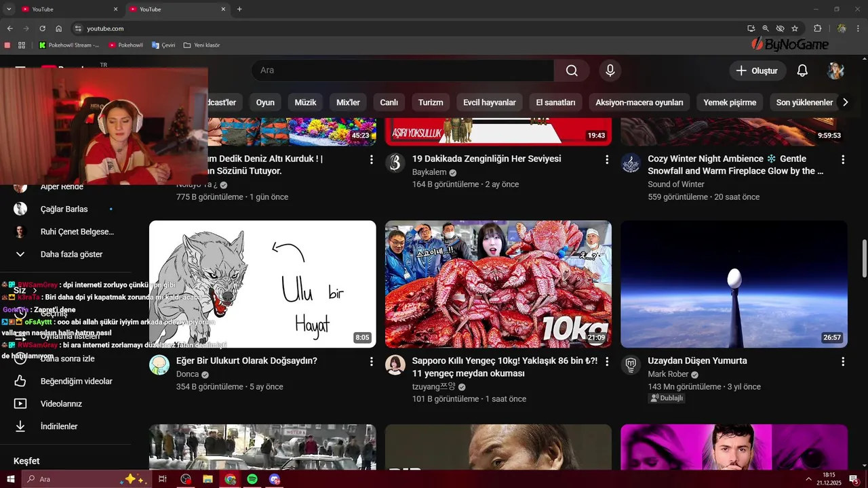Screen dimensions: 868x488
Task: Open the Windows notification center icon
Action: pyautogui.click(x=854, y=479)
